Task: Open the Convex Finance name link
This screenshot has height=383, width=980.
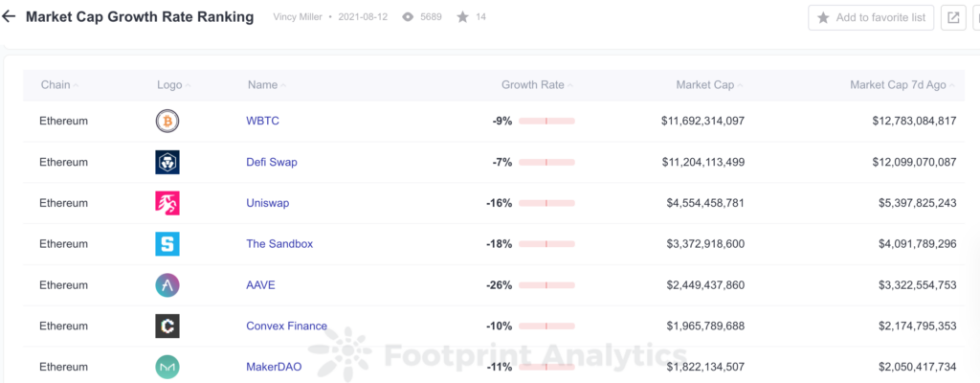Action: pyautogui.click(x=286, y=327)
